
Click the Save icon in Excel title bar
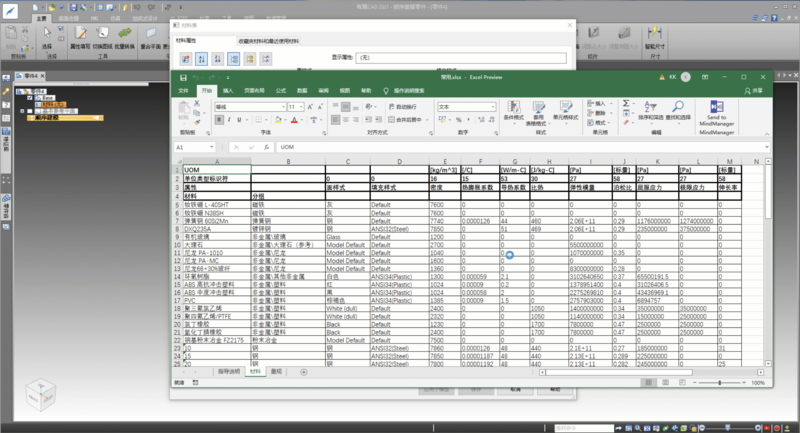pos(183,77)
